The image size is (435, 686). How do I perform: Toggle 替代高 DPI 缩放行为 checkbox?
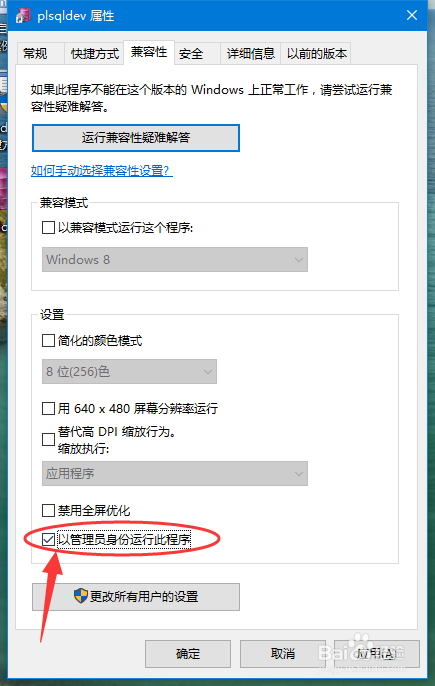pyautogui.click(x=48, y=440)
